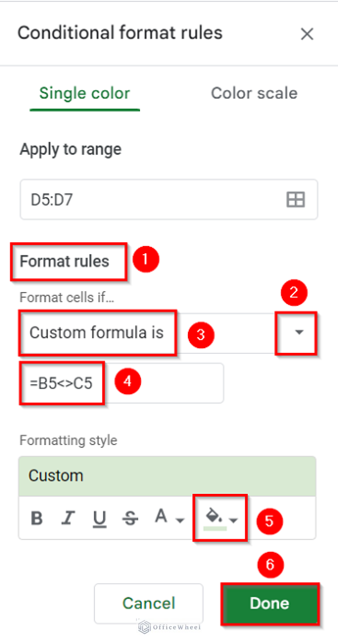Click the Done button
Viewport: 338px width, 644px height.
coord(269,603)
